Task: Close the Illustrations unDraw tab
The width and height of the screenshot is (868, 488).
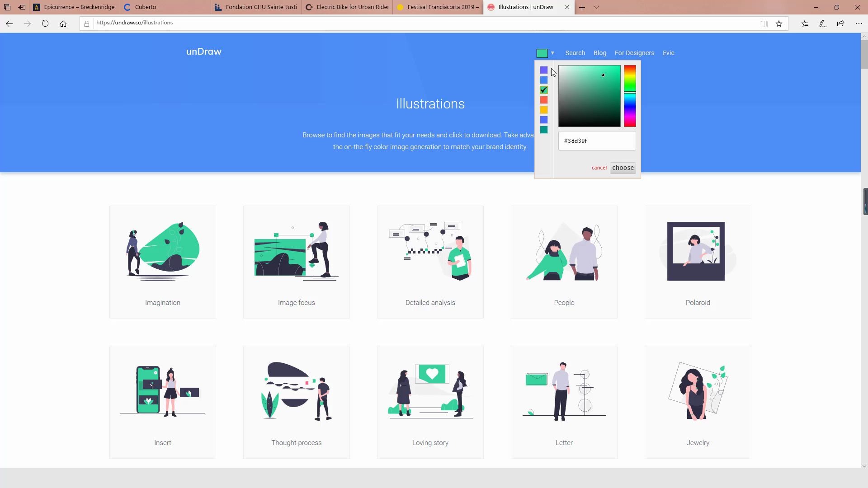Action: (x=566, y=7)
